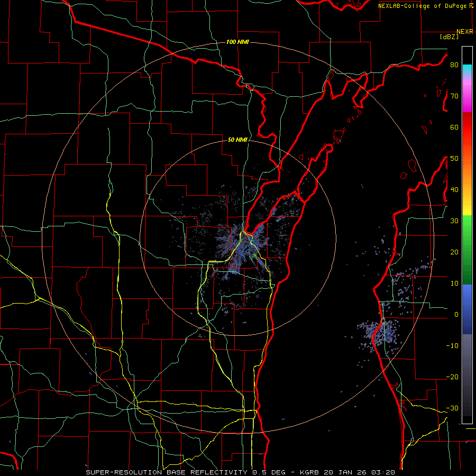Screen dimensions: 476x476
Task: Click the 0 dBZ scale value
Action: 456,315
